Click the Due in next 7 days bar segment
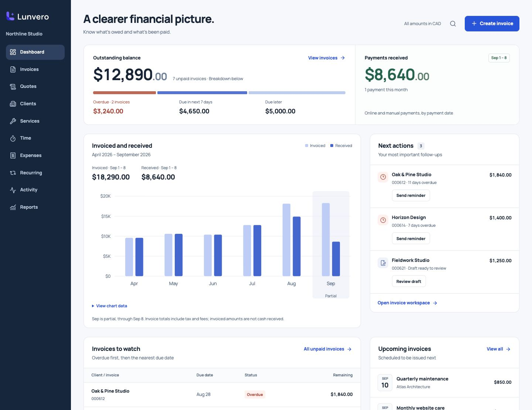This screenshot has width=532, height=410. (202, 93)
